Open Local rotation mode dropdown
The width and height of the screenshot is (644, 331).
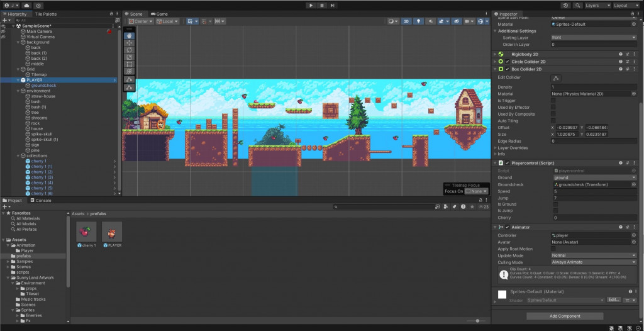click(167, 21)
